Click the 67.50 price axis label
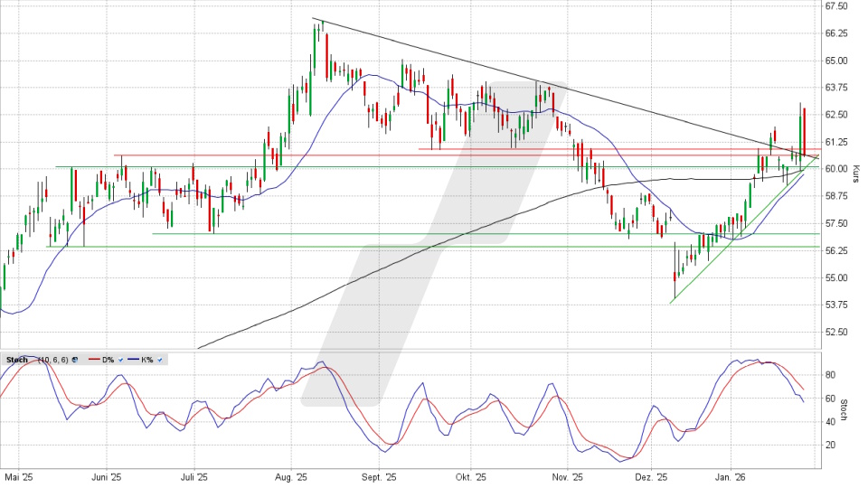868x488 pixels. (x=835, y=6)
